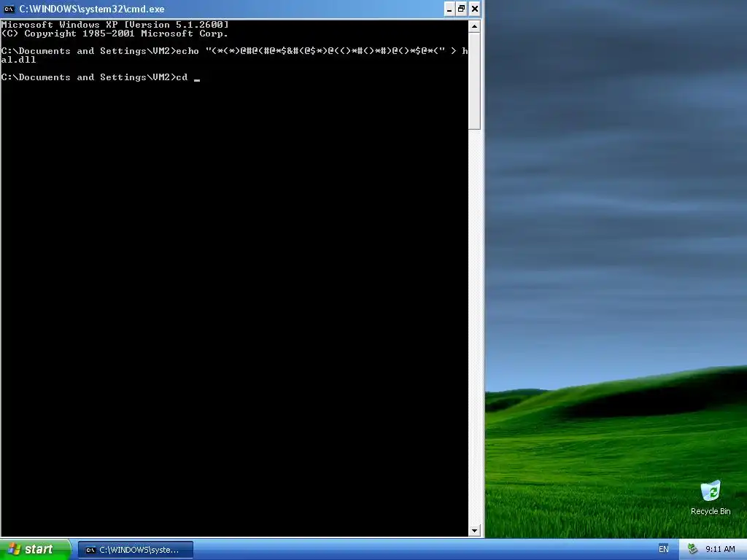Click the Copyright 1985-2001 Microsoft Corp. line

pos(115,34)
